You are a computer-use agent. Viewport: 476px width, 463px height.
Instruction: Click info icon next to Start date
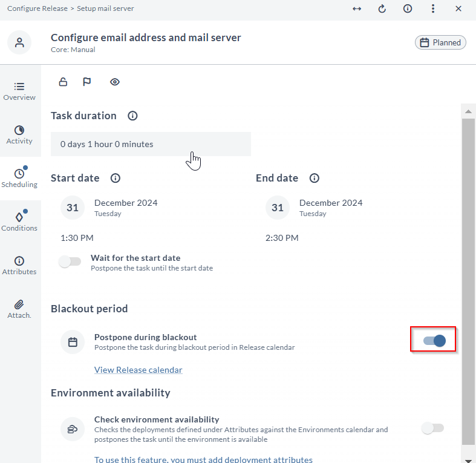116,178
